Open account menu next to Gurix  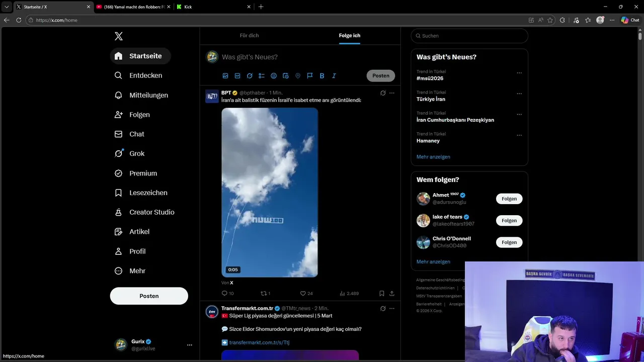click(x=190, y=345)
